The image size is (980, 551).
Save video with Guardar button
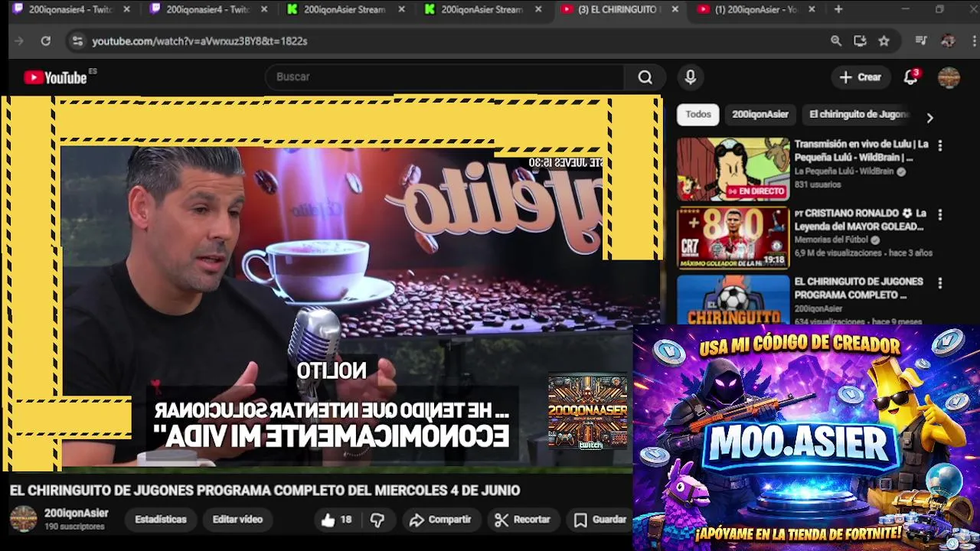pos(601,520)
